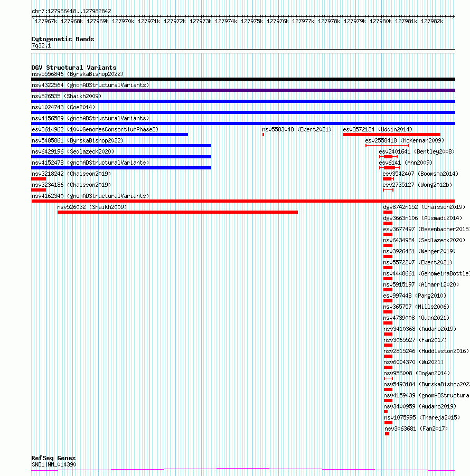
Task: Select the red esv3572134 variant bar
Action: (392, 135)
